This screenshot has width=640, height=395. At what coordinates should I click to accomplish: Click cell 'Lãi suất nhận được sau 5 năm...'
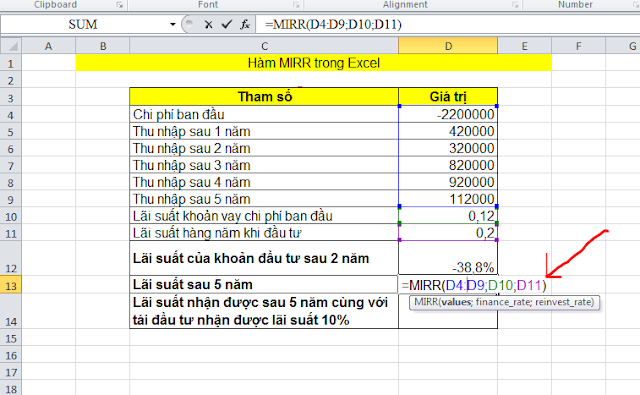click(264, 311)
